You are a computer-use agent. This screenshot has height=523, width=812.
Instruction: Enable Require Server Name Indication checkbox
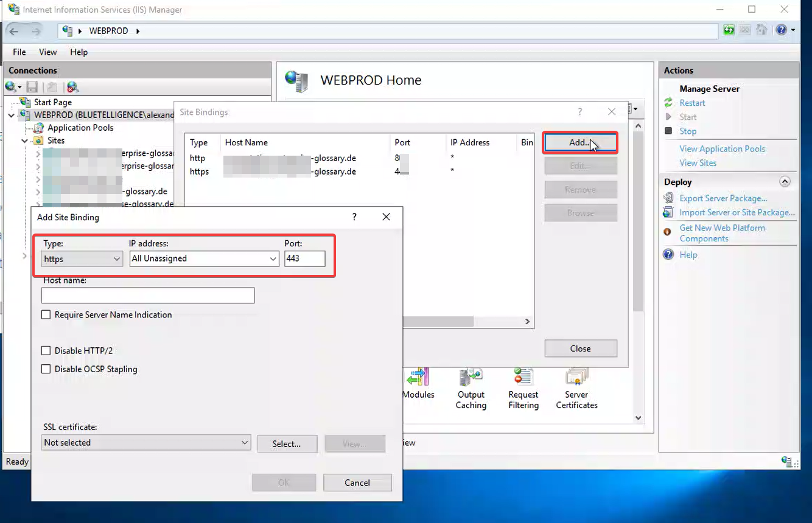46,315
